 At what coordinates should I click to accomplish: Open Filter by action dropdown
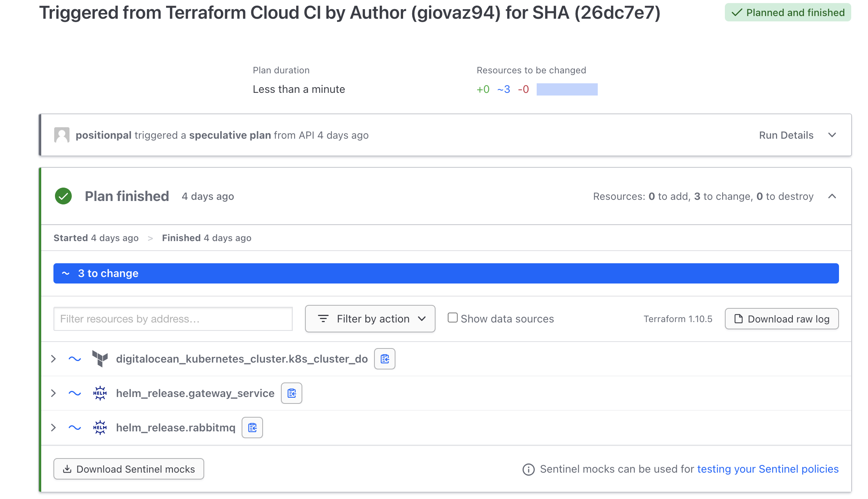(370, 319)
